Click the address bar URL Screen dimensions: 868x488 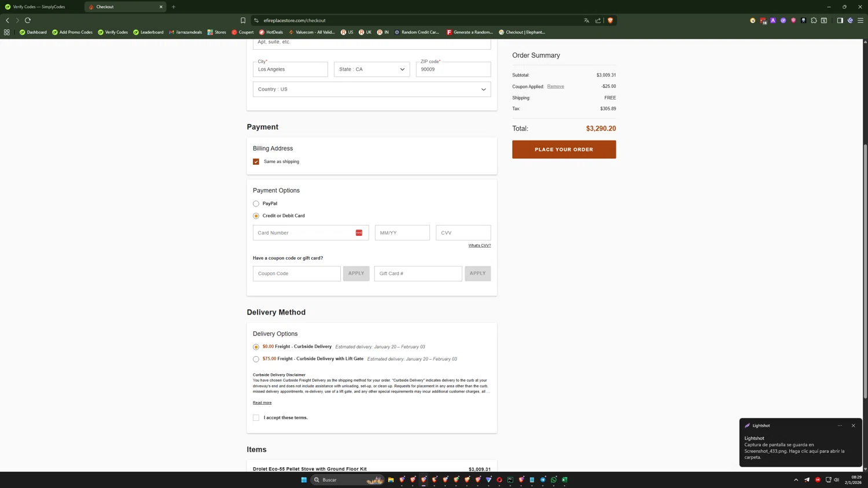295,20
